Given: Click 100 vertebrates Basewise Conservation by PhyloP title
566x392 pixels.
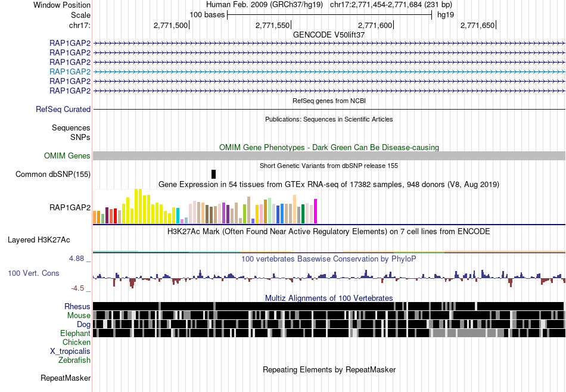Looking at the screenshot, I should click(x=329, y=259).
